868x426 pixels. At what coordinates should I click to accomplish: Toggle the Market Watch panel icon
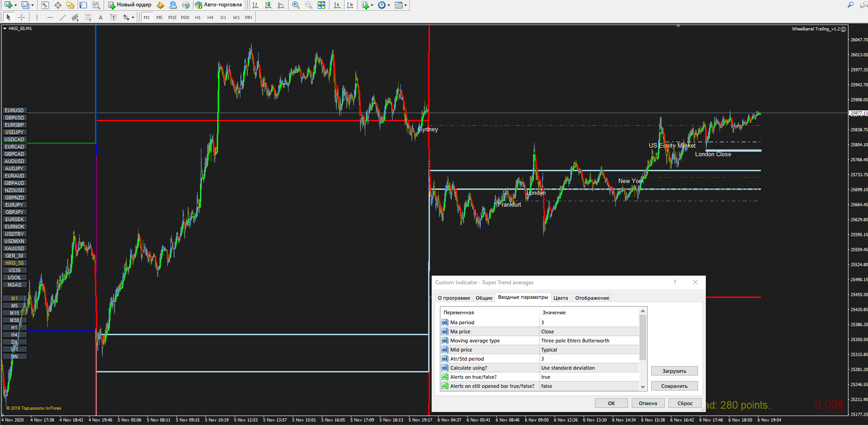(45, 5)
